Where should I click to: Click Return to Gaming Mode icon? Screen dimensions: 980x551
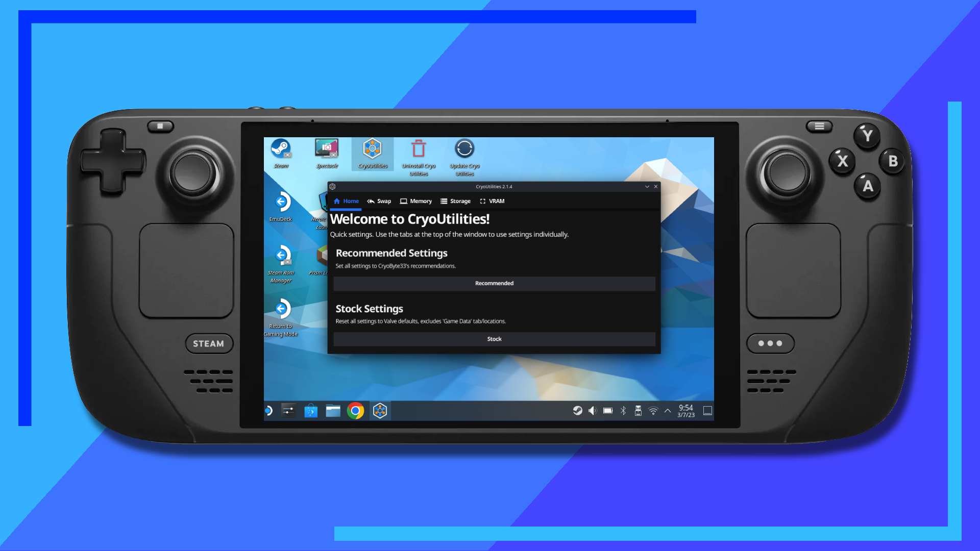pos(281,310)
